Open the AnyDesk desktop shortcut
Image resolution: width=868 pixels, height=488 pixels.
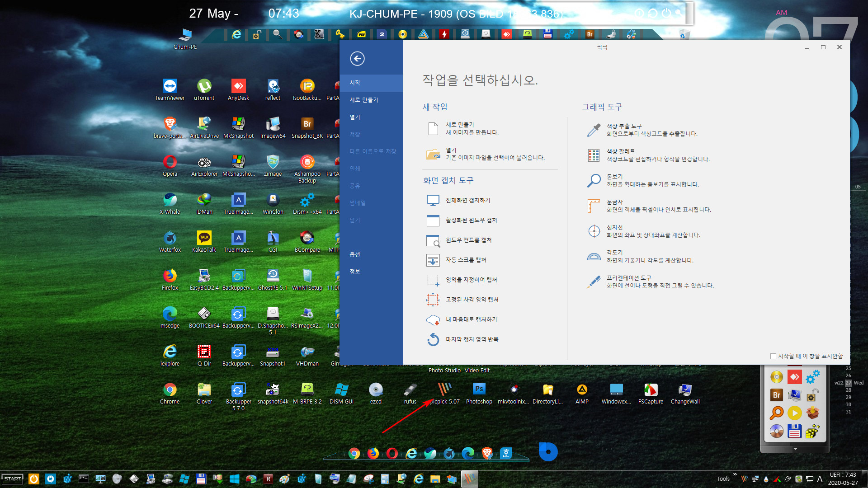click(238, 89)
